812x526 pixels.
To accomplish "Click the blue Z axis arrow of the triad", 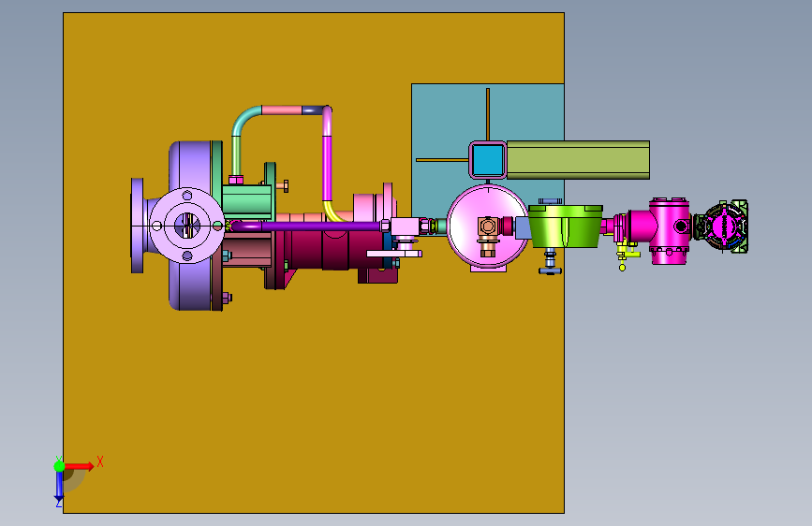I will point(59,488).
